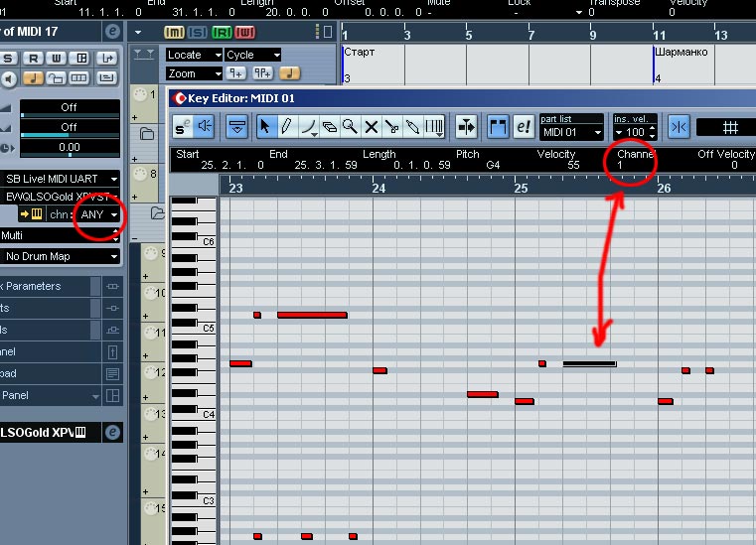This screenshot has width=756, height=545.
Task: Open the Zoom dropdown
Action: point(194,73)
